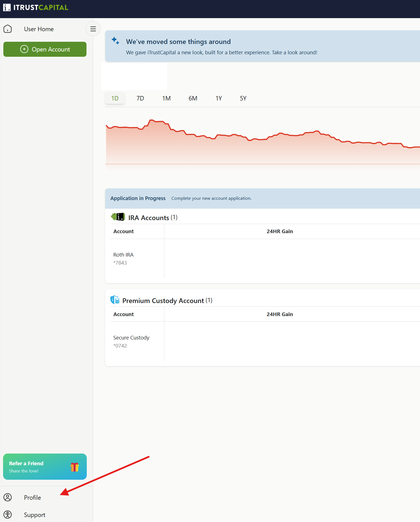Select the 1D chart range tab
420x522 pixels.
(115, 98)
